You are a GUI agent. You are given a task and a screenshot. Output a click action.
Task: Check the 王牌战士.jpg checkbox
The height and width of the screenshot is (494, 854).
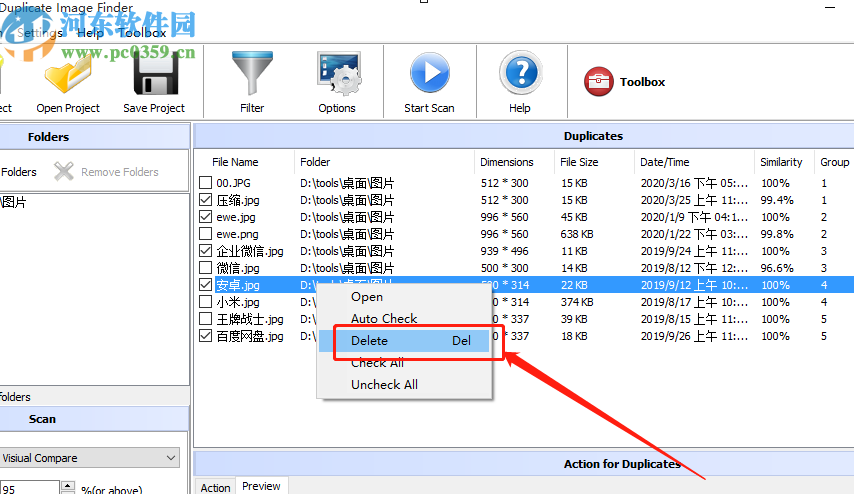pyautogui.click(x=205, y=319)
